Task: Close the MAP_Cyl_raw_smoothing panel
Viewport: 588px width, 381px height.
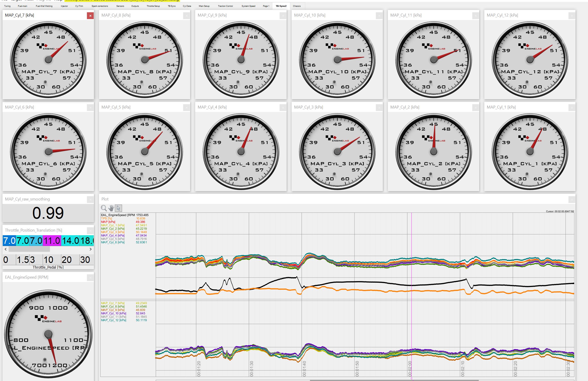Action: coord(90,199)
